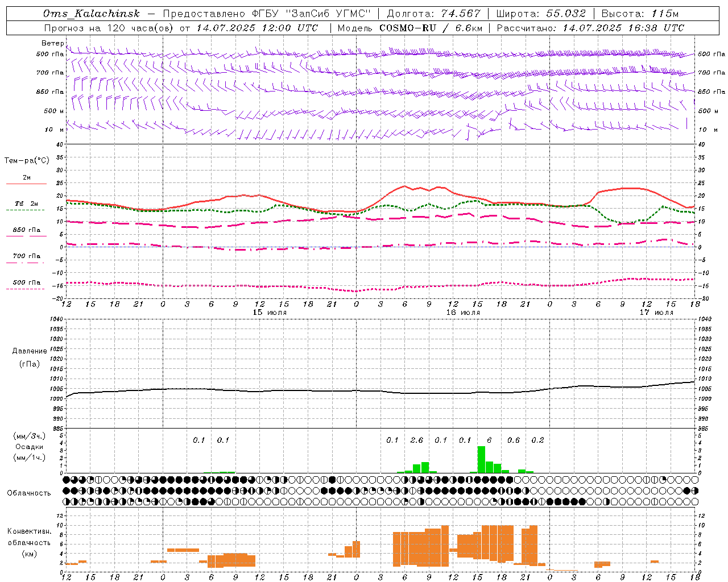Click the '15 июля' date label

point(270,313)
